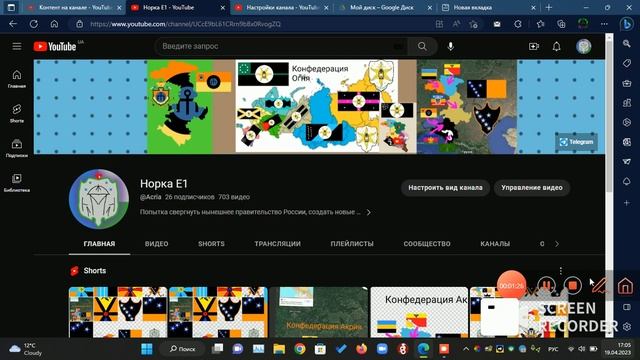Launch Firefox from the taskbar

click(x=361, y=349)
